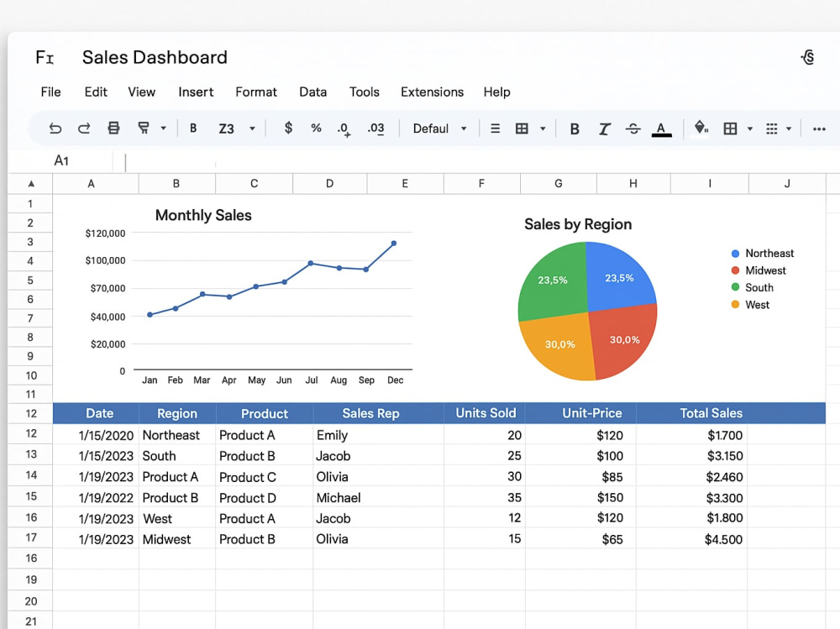Open paint format dropdown arrow
Viewport: 840px width, 629px height.
[x=164, y=128]
